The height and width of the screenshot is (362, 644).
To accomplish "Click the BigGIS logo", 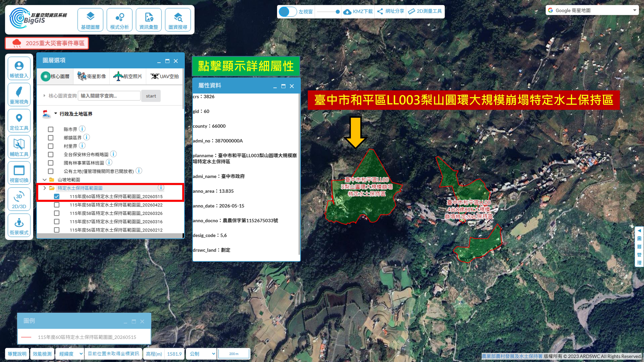I will [38, 18].
